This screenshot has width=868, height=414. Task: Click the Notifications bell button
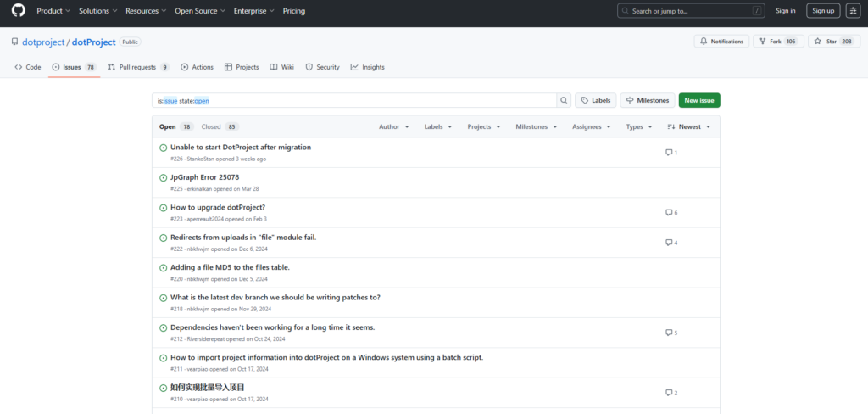(x=721, y=42)
